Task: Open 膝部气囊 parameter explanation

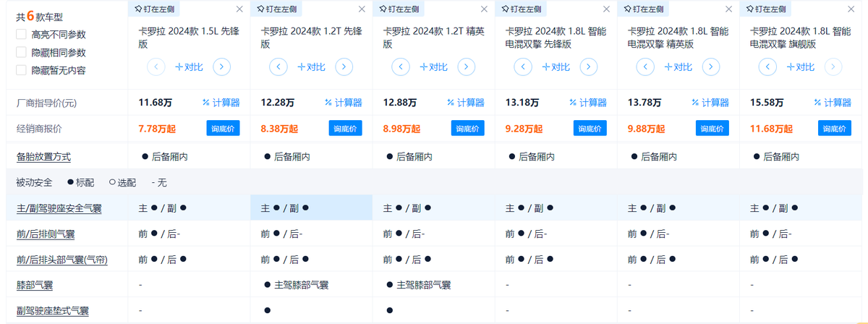Action: (x=35, y=285)
